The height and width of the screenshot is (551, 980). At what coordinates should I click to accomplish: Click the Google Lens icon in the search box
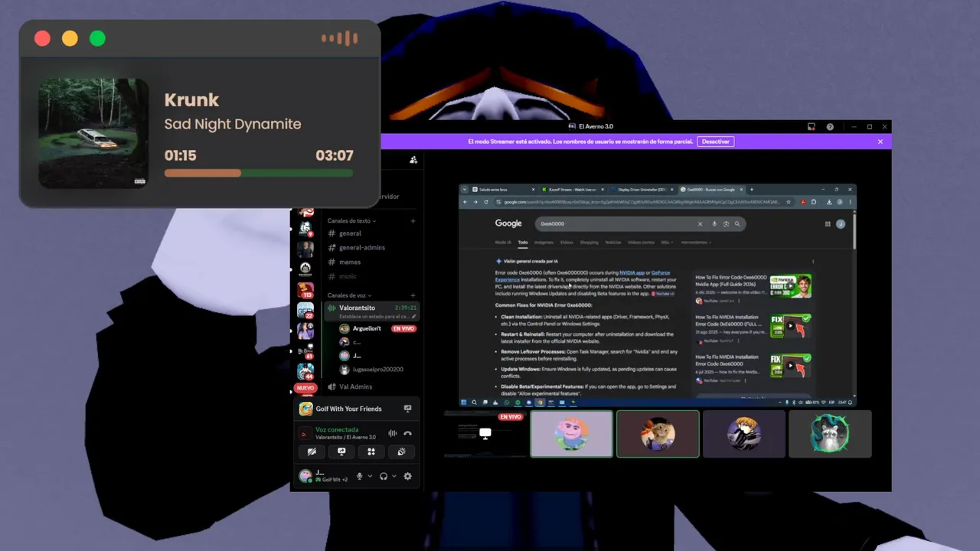726,223
